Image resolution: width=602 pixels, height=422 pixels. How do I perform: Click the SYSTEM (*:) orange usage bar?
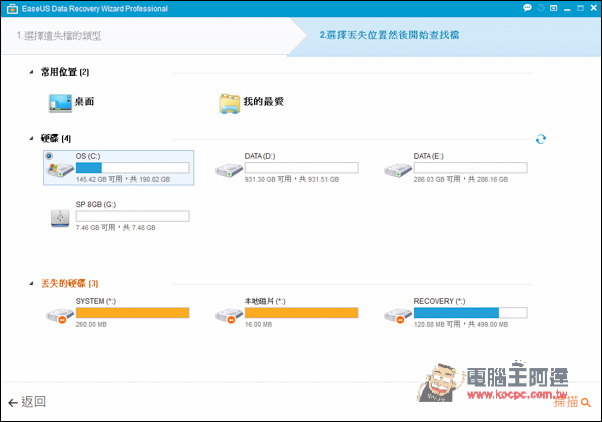coord(132,313)
